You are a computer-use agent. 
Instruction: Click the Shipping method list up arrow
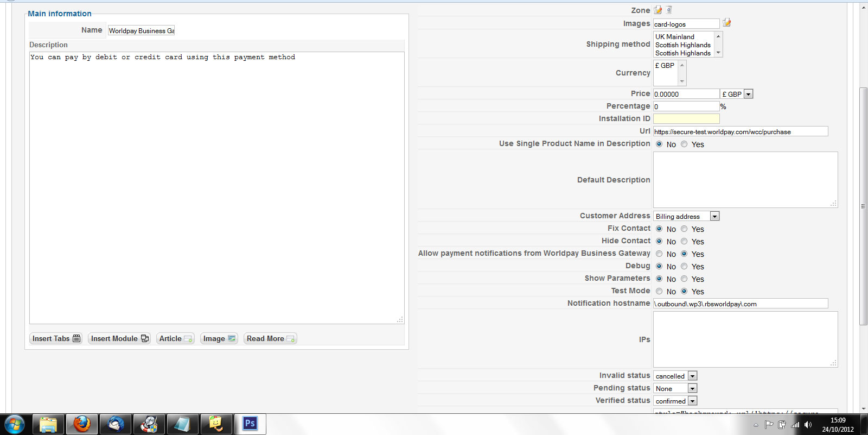tap(718, 36)
